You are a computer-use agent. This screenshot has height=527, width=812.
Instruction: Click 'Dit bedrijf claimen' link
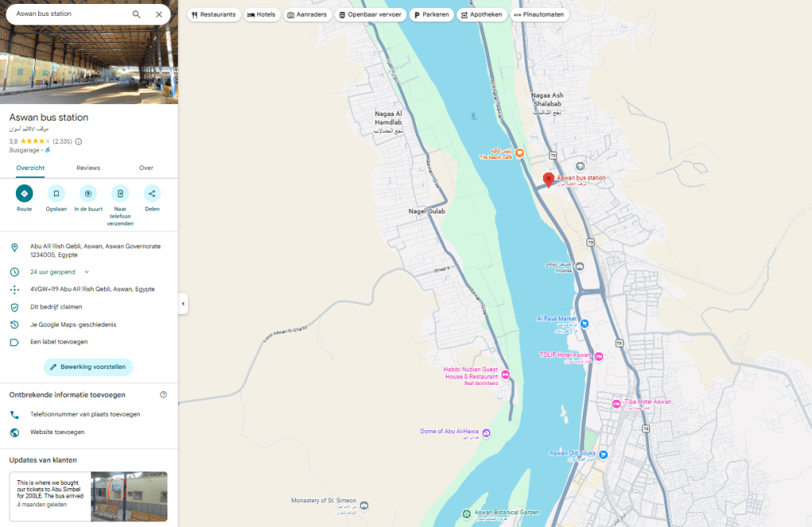pyautogui.click(x=56, y=306)
